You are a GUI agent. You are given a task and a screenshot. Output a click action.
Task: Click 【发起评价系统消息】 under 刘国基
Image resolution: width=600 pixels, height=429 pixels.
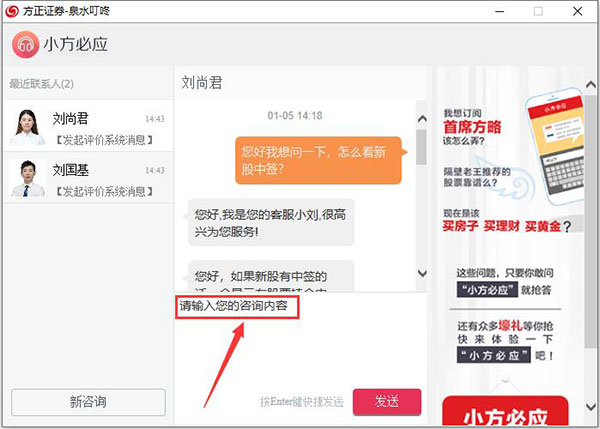tap(103, 191)
